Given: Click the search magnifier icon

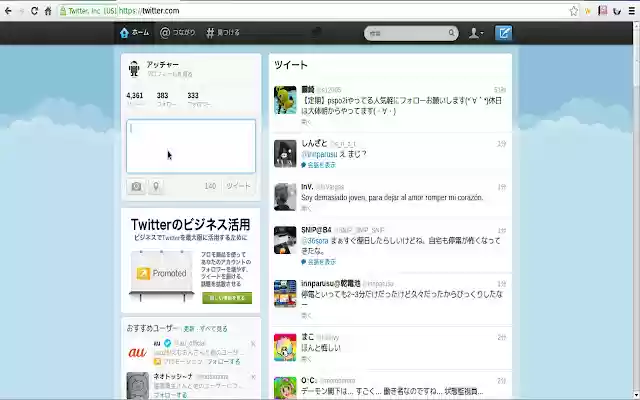Looking at the screenshot, I should coord(451,33).
